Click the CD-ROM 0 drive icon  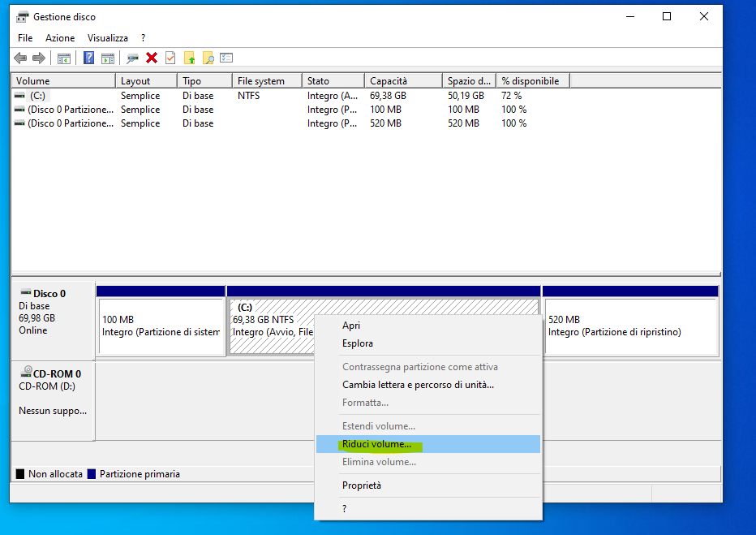27,372
